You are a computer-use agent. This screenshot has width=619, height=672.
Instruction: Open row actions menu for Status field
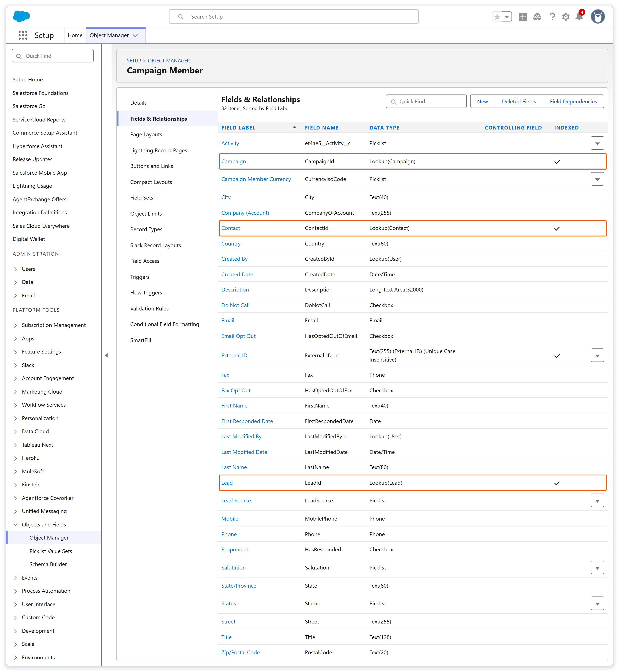(597, 603)
